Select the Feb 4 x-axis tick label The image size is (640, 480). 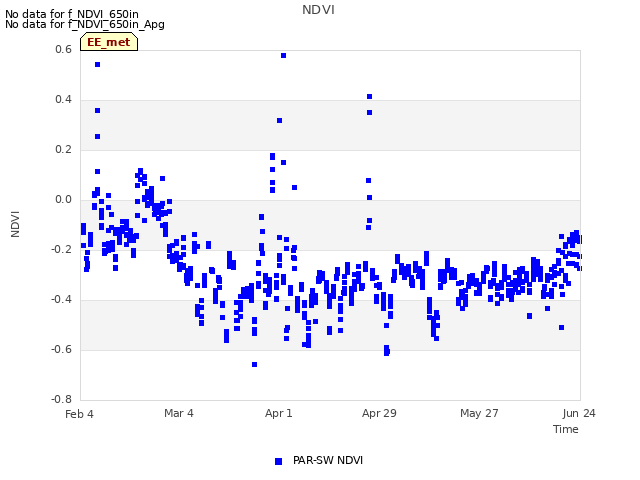79,414
